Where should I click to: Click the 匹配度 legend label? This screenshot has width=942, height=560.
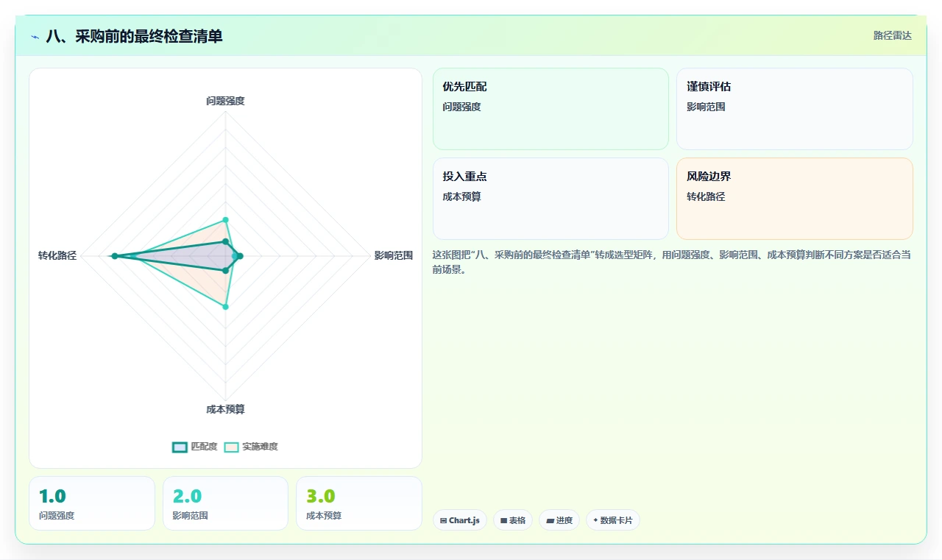[204, 447]
